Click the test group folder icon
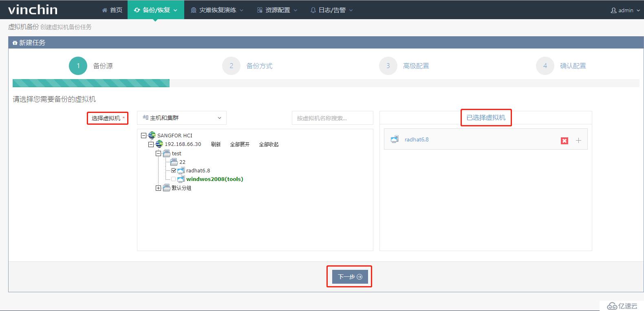The image size is (644, 311). 166,153
